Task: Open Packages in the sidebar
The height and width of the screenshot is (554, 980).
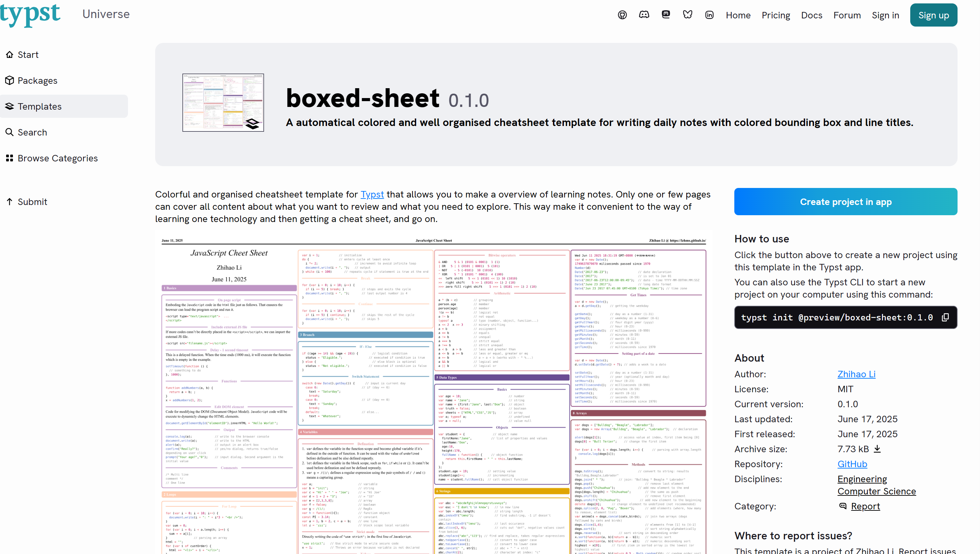Action: point(64,80)
